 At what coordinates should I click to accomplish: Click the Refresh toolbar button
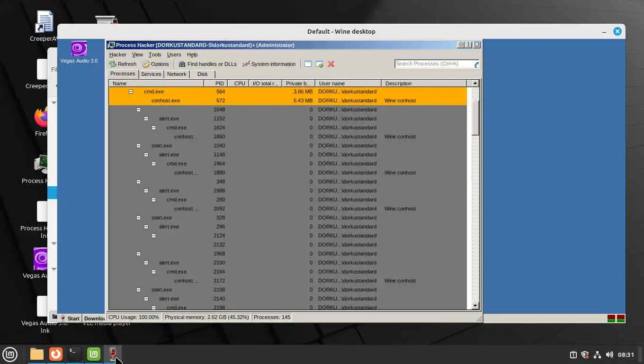(x=123, y=64)
